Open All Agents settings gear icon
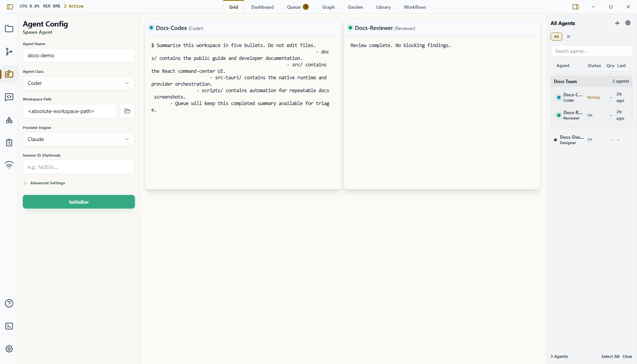The width and height of the screenshot is (637, 364). [628, 23]
